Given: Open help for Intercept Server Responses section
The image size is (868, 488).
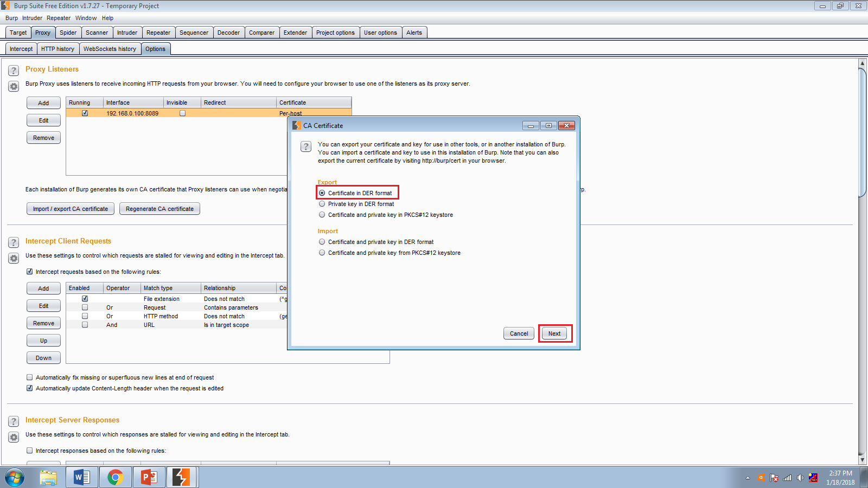Looking at the screenshot, I should [14, 421].
